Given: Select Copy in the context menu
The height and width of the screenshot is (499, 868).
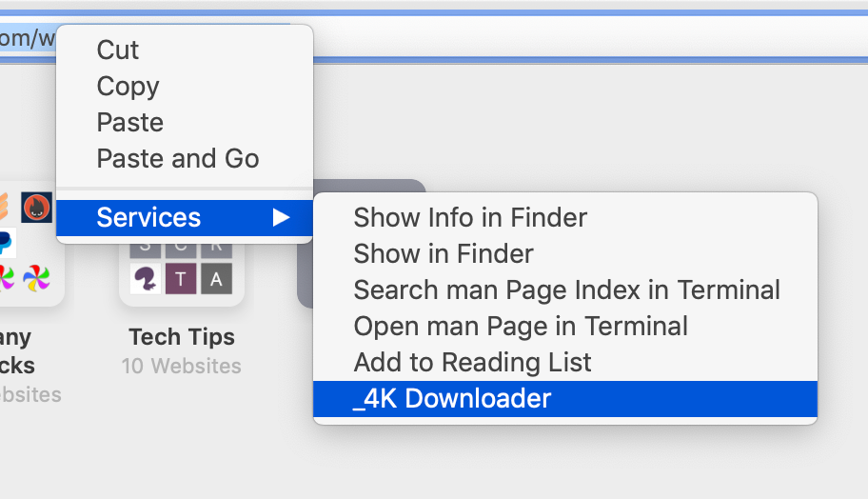Looking at the screenshot, I should pos(185,86).
